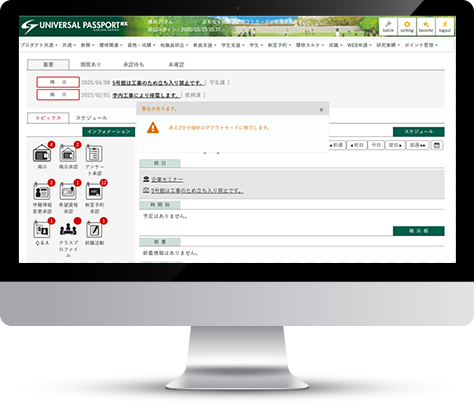The height and width of the screenshot is (404, 474).
Task: Expand the 教員支援 menu
Action: pyautogui.click(x=205, y=45)
